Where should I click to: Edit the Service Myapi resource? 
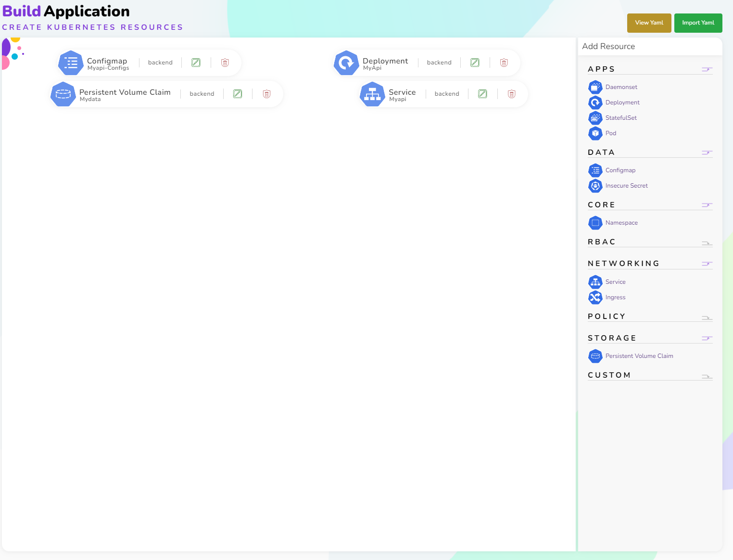(482, 94)
